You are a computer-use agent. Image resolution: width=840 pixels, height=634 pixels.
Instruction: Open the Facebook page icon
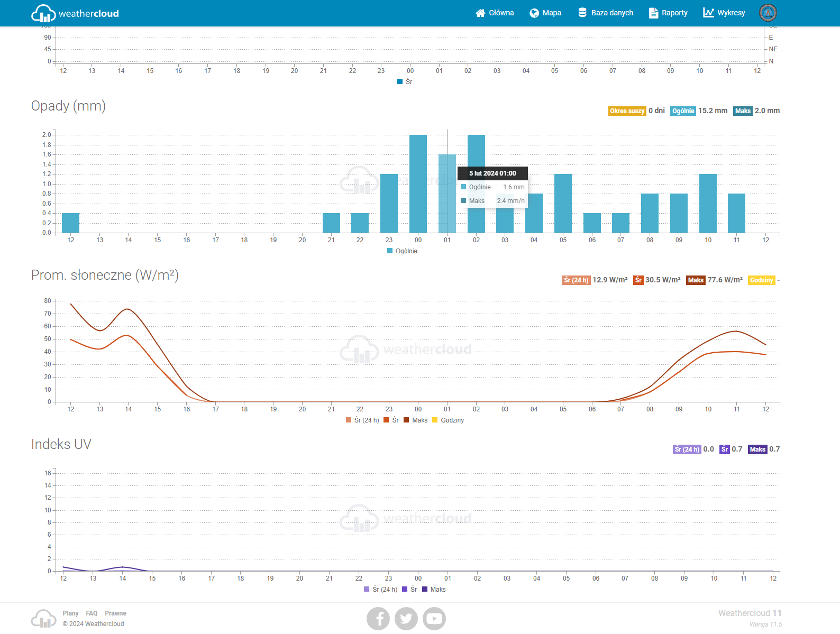tap(378, 619)
